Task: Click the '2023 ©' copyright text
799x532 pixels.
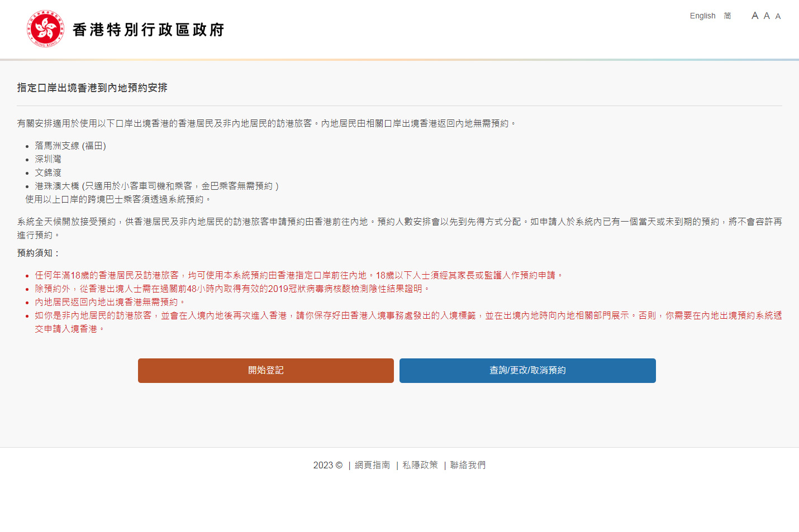Action: 327,465
